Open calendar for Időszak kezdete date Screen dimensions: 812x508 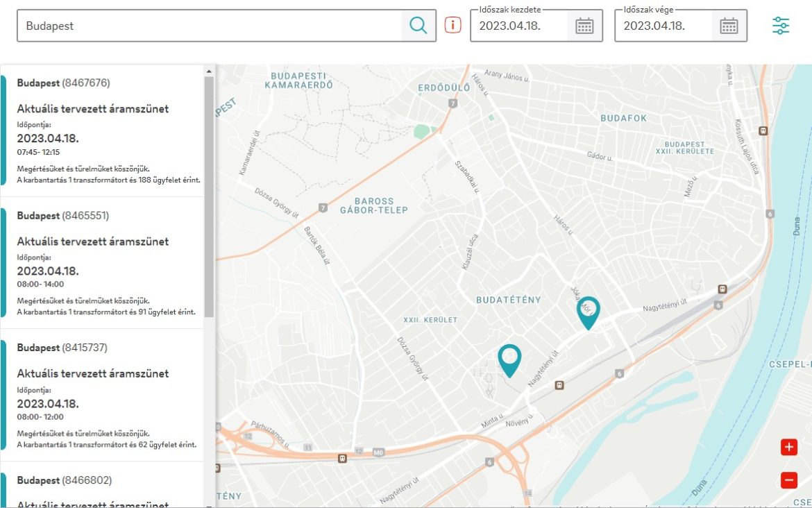584,26
